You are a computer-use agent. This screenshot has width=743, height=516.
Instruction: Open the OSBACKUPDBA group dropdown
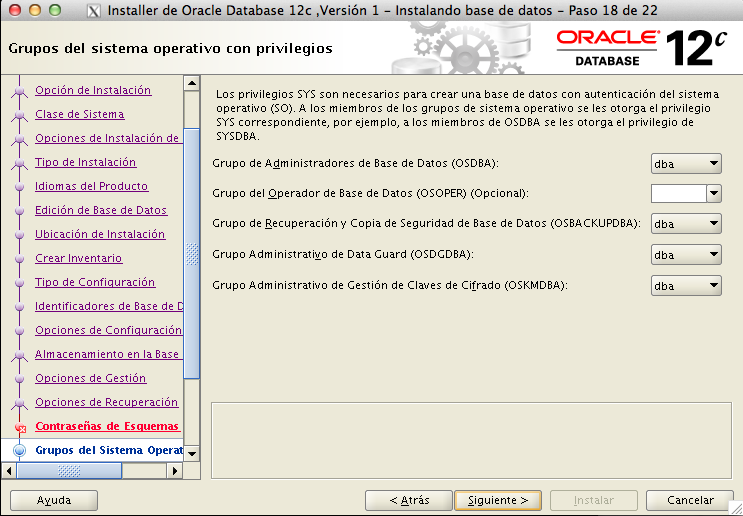pyautogui.click(x=686, y=224)
